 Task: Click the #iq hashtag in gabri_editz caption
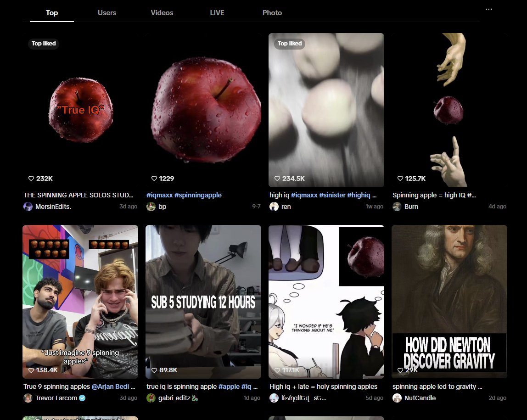(246, 387)
